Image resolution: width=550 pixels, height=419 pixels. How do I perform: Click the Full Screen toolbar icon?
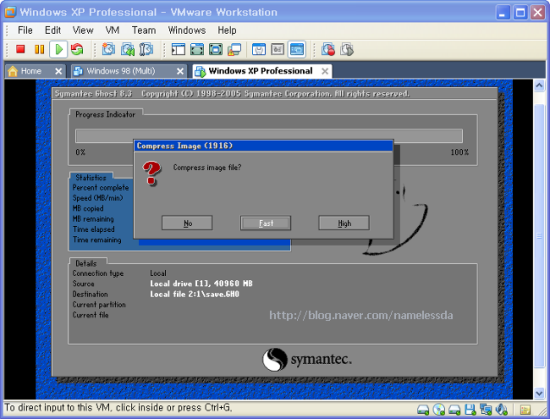(x=215, y=49)
